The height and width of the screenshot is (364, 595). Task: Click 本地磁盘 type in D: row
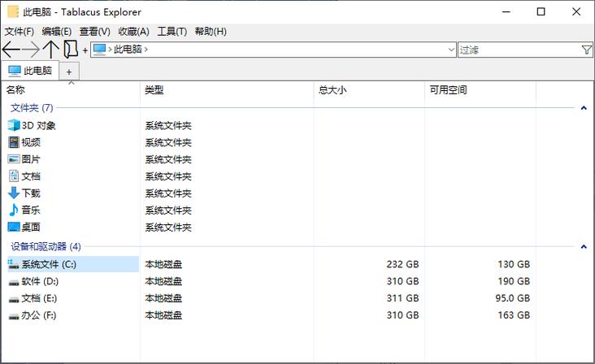tap(163, 281)
